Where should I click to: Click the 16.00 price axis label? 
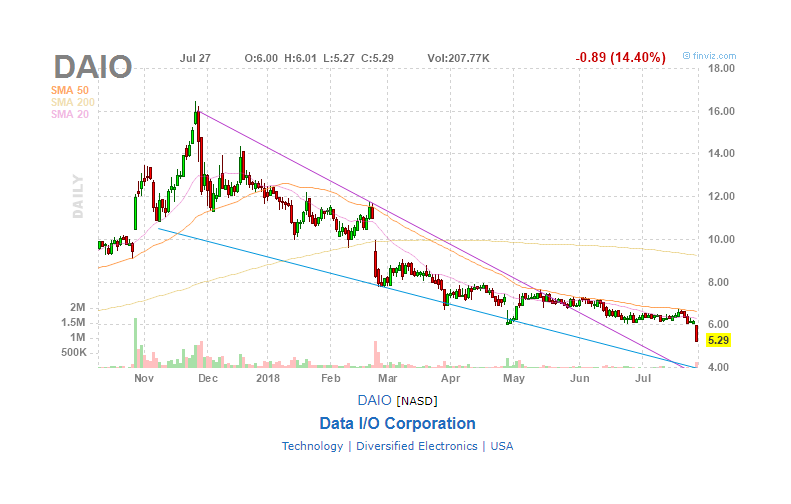tap(721, 111)
